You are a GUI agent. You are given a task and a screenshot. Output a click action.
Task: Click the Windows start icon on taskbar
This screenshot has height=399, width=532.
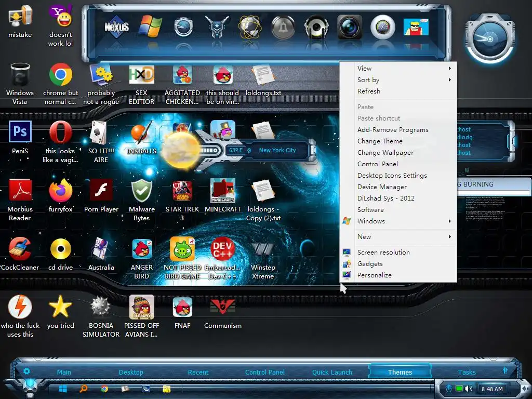[x=63, y=389]
